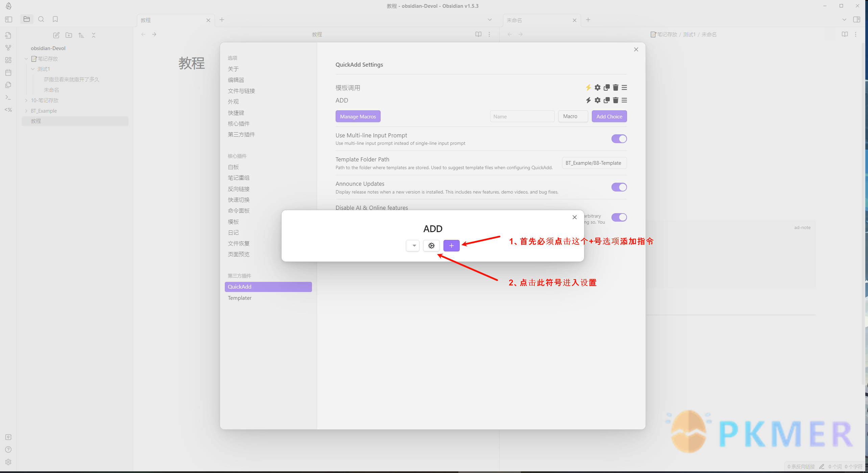Close the 教程 tab
Viewport: 868px width, 473px height.
point(208,20)
